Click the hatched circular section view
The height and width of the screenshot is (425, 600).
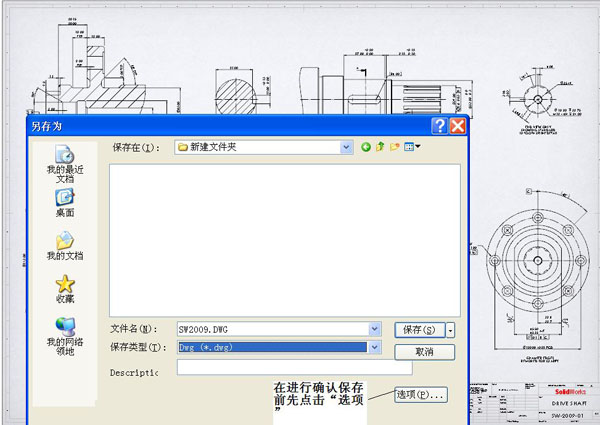[x=235, y=96]
